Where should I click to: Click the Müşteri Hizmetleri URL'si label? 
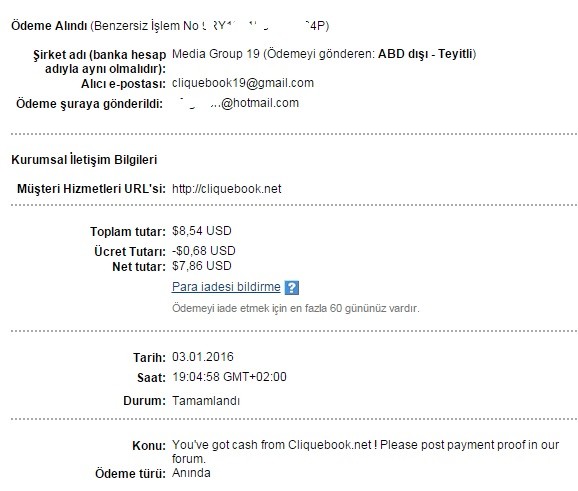click(x=91, y=189)
